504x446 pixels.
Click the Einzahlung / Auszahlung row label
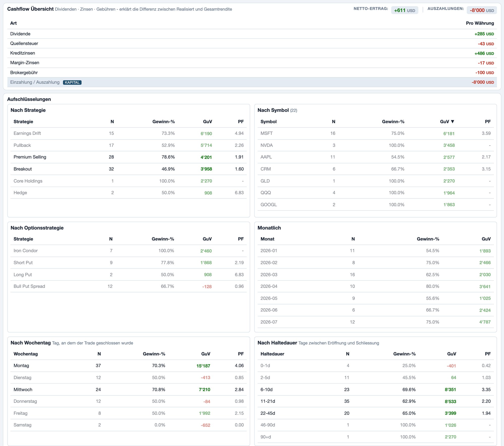click(35, 82)
